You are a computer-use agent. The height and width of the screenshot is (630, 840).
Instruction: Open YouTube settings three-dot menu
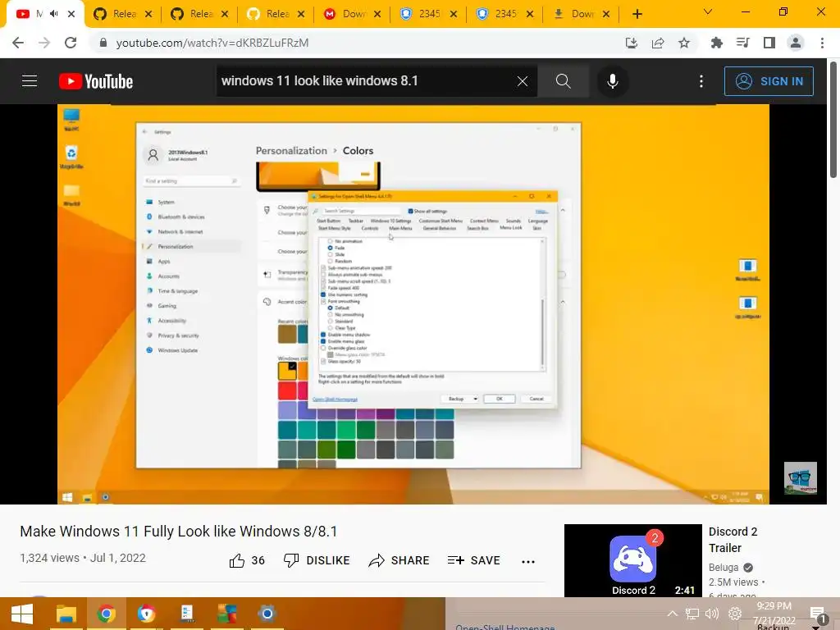point(701,81)
